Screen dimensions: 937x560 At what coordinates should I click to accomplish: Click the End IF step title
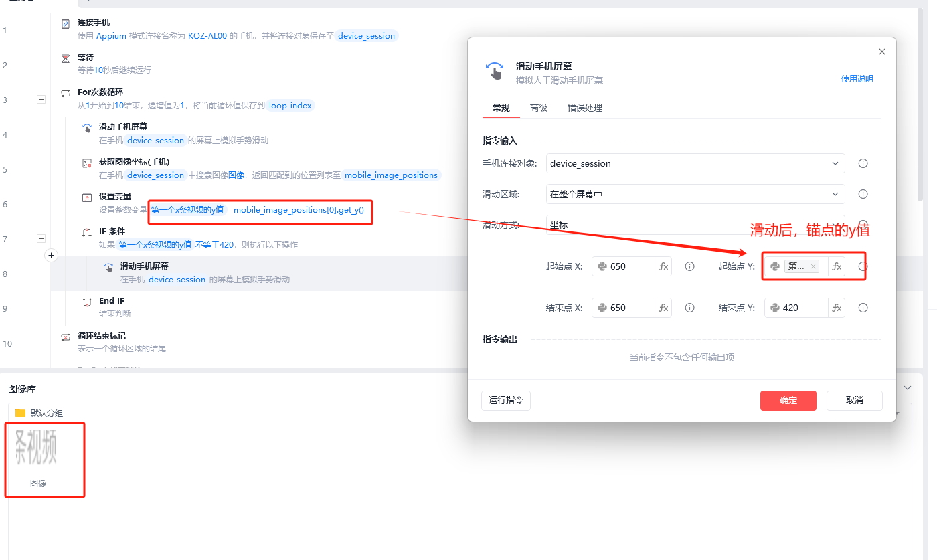tap(112, 301)
